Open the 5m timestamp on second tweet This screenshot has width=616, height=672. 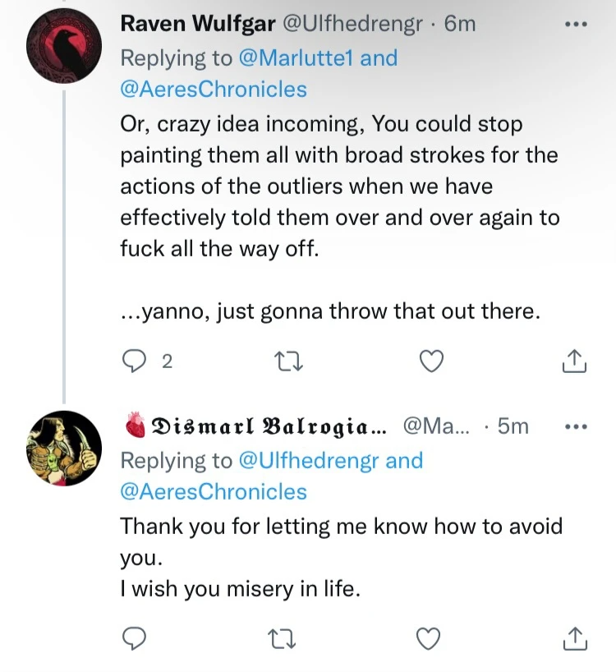pos(513,426)
